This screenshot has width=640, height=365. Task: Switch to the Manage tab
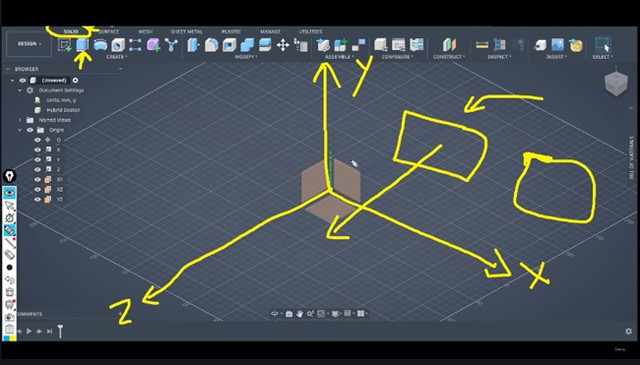(x=270, y=31)
